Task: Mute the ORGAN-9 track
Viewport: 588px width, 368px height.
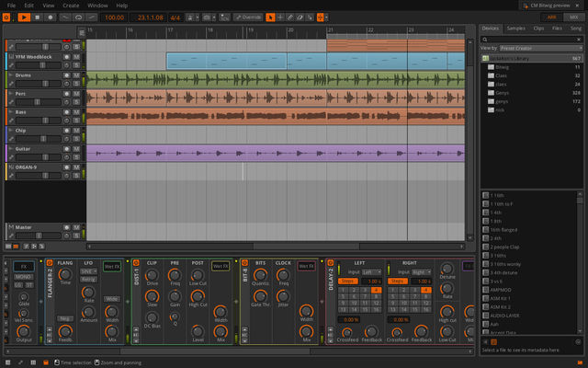Action: [x=76, y=167]
